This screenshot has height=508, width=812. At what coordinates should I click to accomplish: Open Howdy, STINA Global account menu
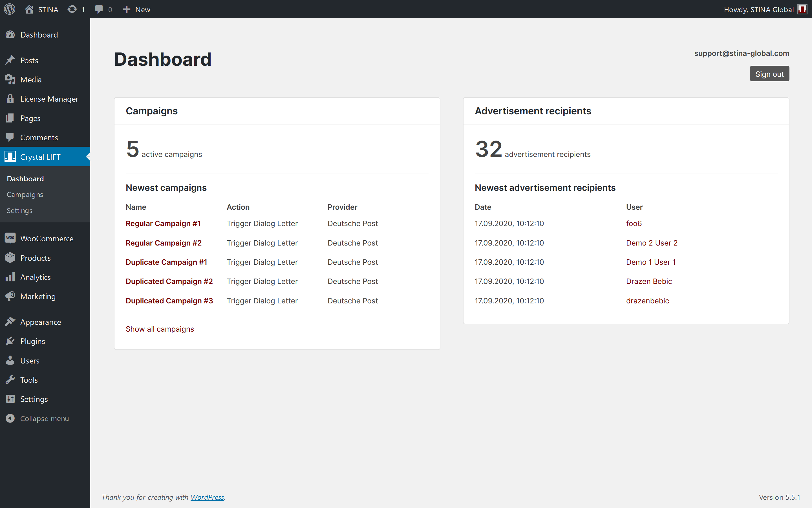(765, 9)
